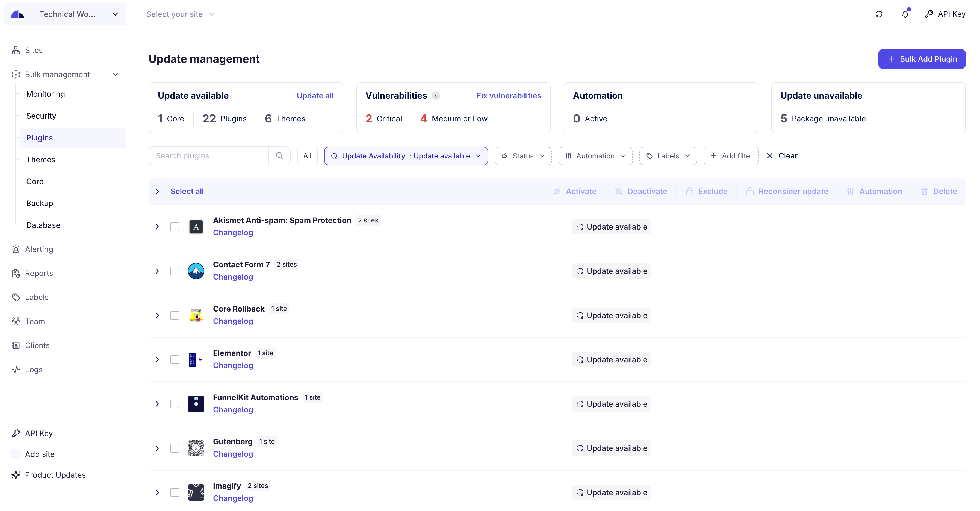The image size is (980, 511).
Task: Tick the Akismet Anti-spam checkbox
Action: (x=175, y=227)
